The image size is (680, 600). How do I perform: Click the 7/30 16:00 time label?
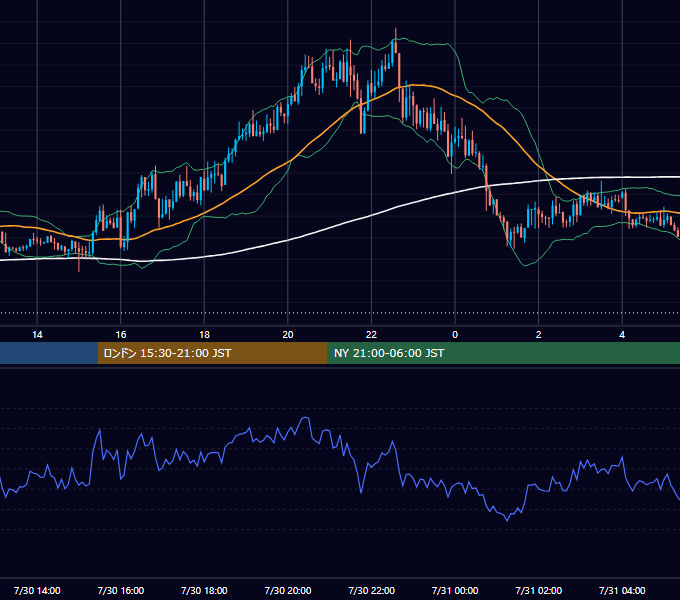tap(121, 590)
